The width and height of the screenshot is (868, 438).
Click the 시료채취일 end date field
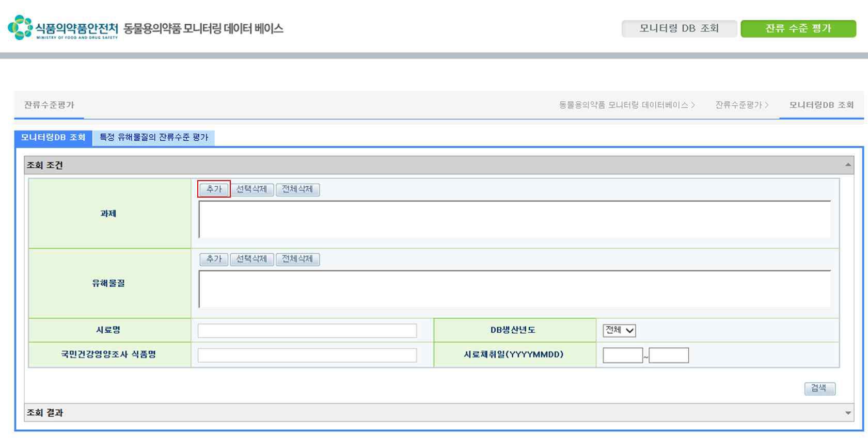[669, 355]
